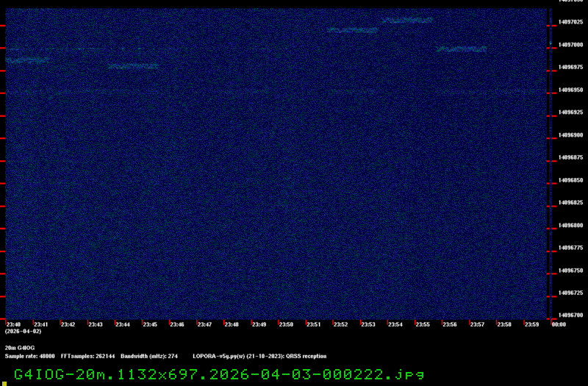Pick the 23:44 time axis label
This screenshot has height=386, width=588.
[123, 324]
